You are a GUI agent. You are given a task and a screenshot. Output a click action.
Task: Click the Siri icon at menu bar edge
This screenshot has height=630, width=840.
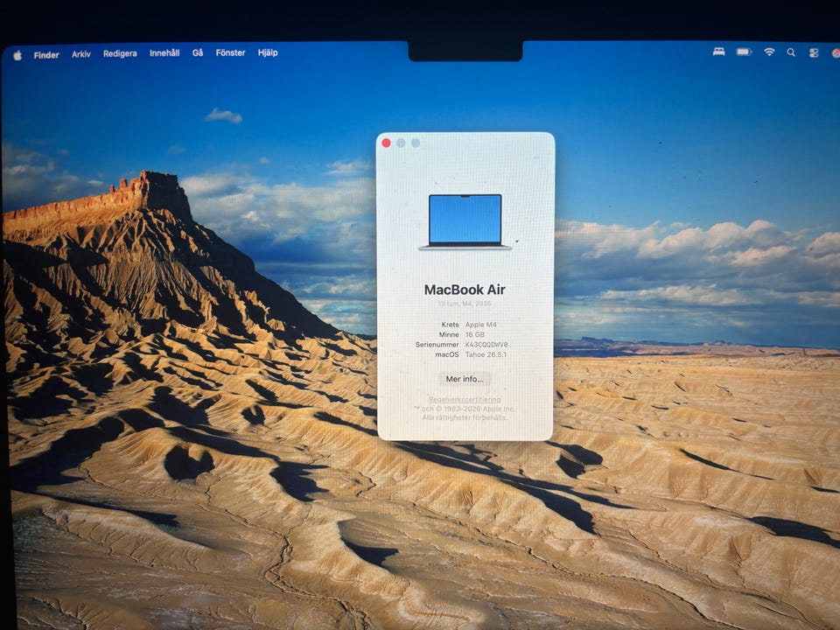(836, 53)
